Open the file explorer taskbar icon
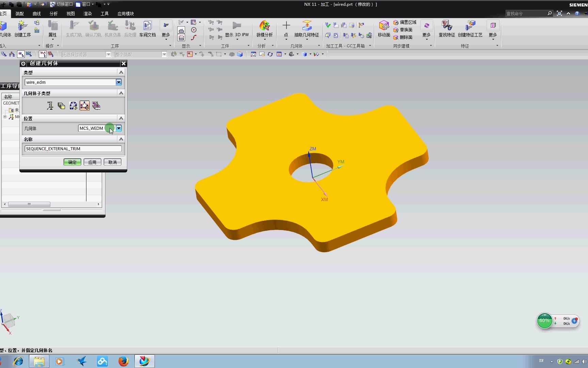This screenshot has width=588, height=368. tap(39, 361)
